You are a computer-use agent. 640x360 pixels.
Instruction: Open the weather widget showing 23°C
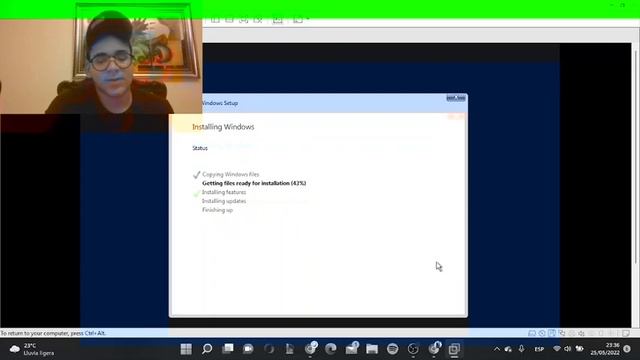pos(32,349)
